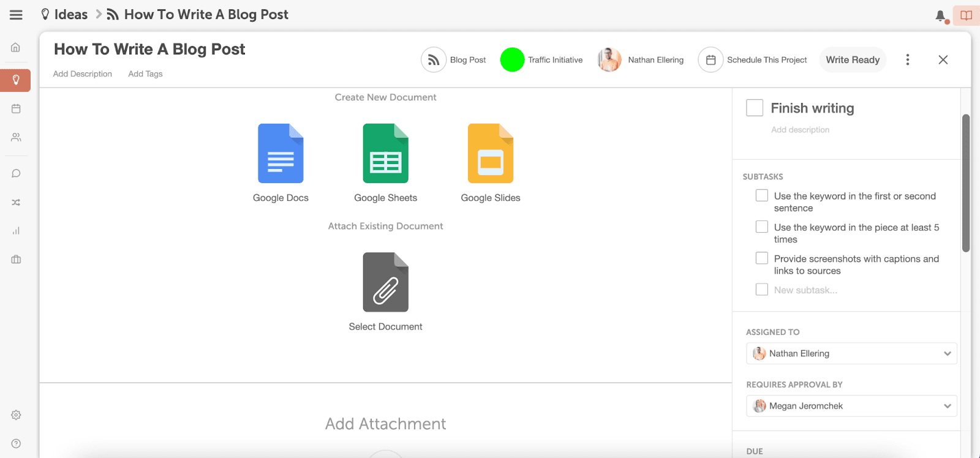Click the green Traffic Initiative color circle
The image size is (980, 458).
(x=512, y=60)
